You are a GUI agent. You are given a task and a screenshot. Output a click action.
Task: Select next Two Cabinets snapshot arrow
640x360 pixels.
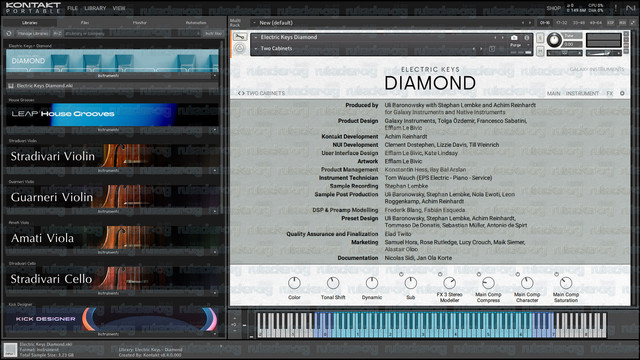[x=481, y=49]
